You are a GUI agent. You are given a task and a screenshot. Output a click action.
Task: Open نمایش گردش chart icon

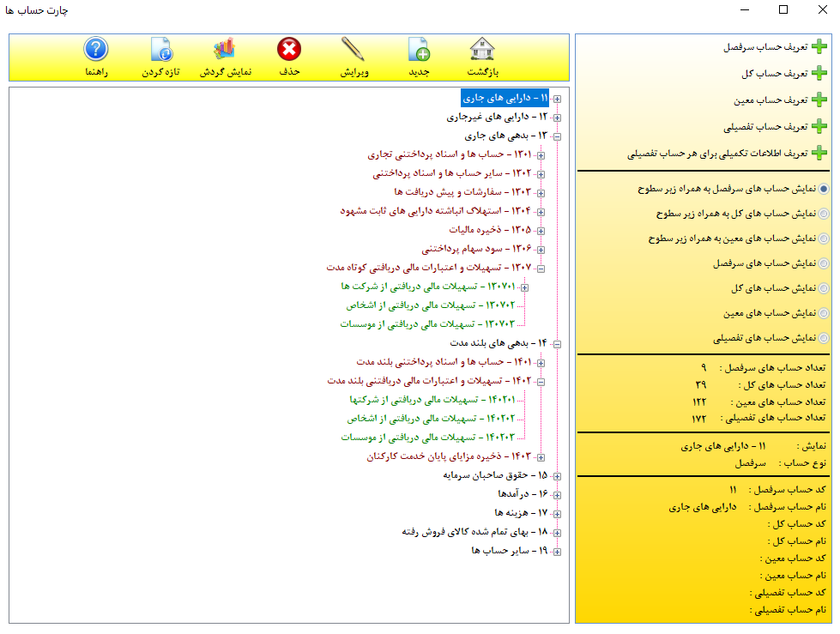point(225,50)
